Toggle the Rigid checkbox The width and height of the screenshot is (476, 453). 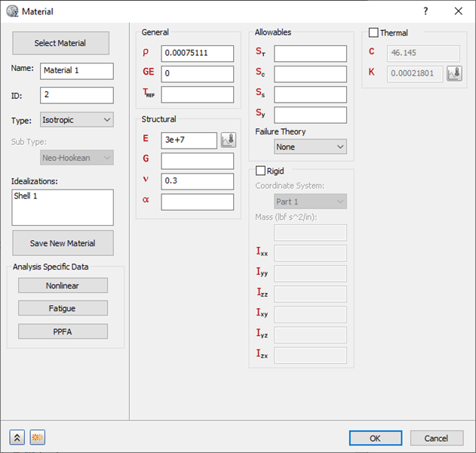(x=261, y=171)
